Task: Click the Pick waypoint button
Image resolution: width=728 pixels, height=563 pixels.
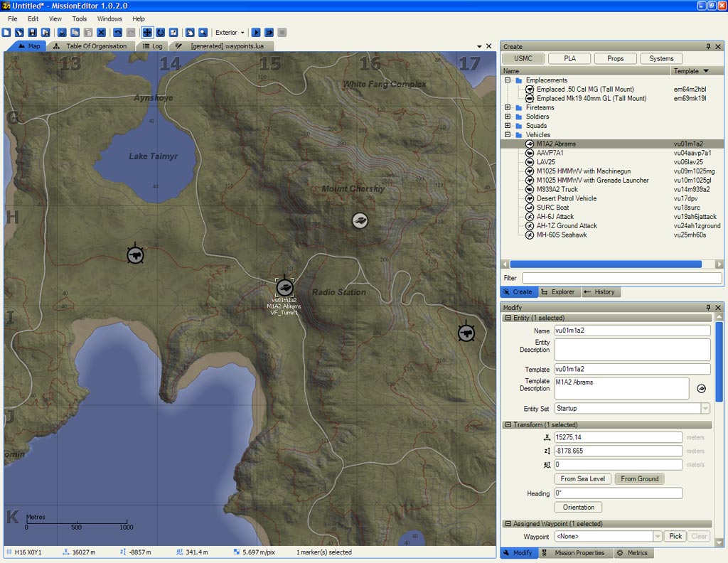Action: coord(675,537)
